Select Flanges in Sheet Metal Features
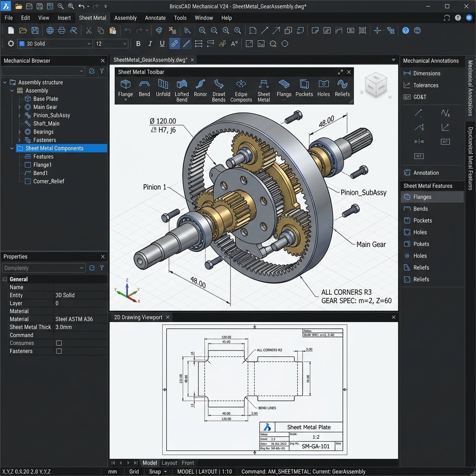 [x=432, y=197]
